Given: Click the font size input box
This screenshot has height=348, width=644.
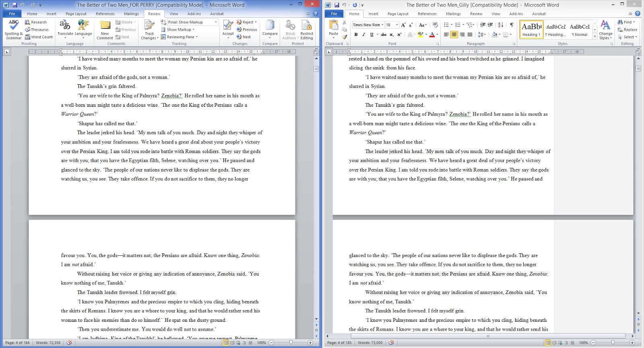Looking at the screenshot, I should [389, 25].
